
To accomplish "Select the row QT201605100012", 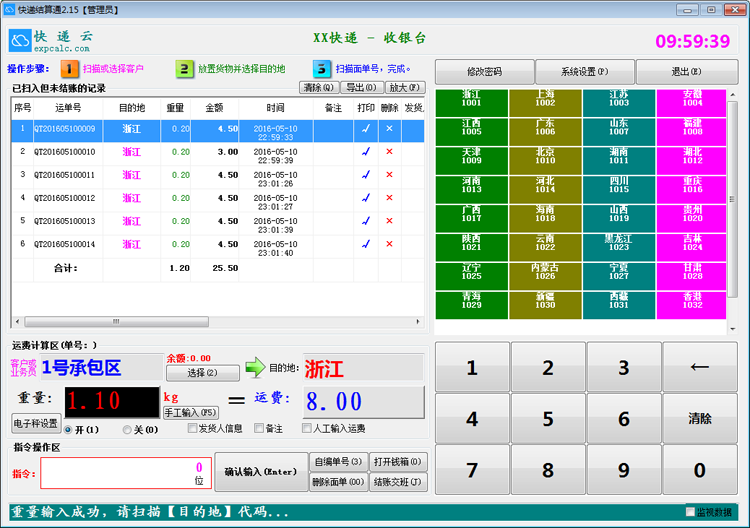I will pyautogui.click(x=218, y=201).
